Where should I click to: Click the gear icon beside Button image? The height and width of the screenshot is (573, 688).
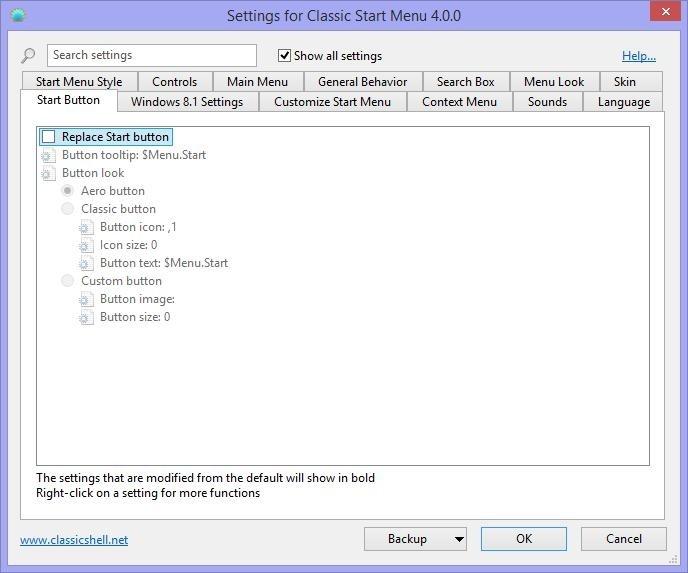click(86, 299)
